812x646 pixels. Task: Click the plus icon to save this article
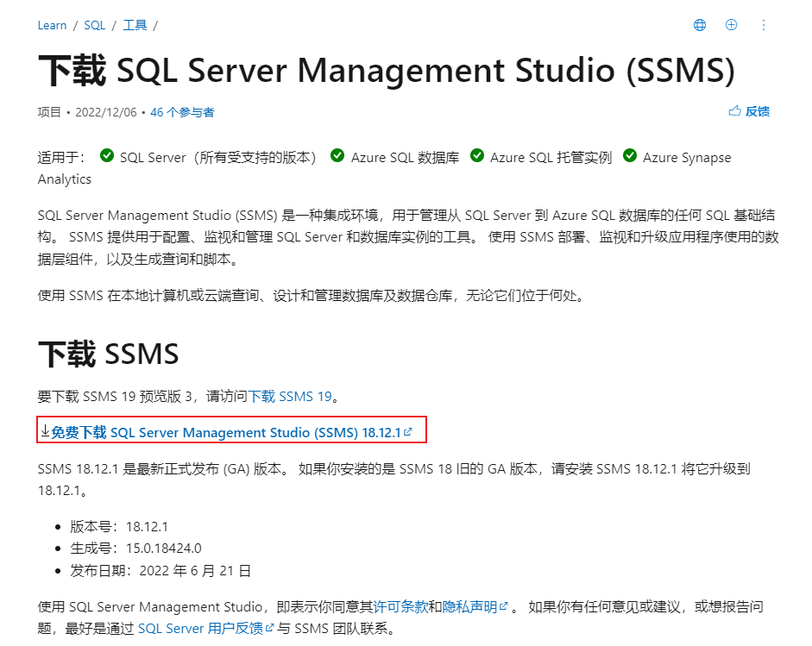[731, 25]
